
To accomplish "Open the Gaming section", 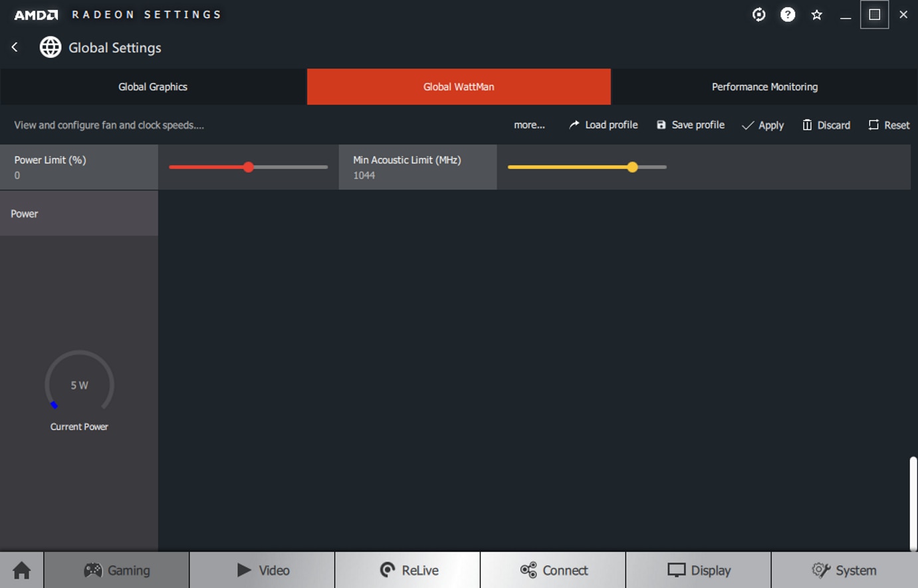I will pyautogui.click(x=117, y=570).
